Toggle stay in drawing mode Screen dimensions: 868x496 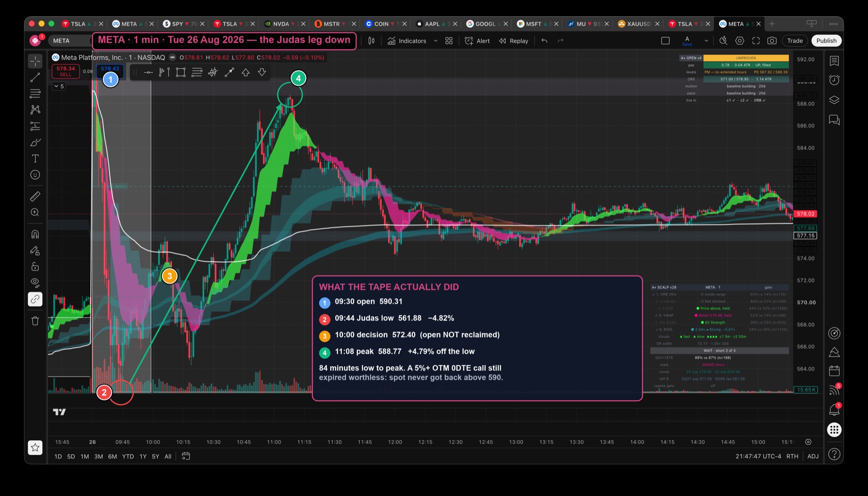(x=35, y=251)
